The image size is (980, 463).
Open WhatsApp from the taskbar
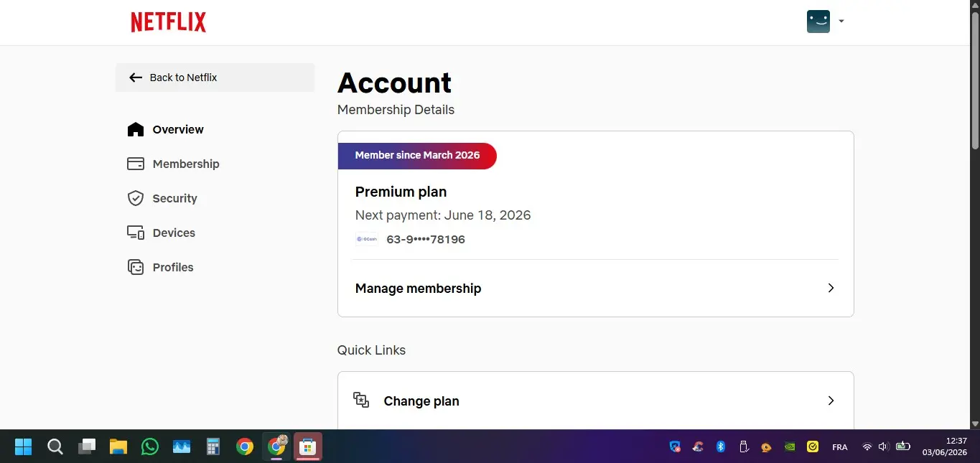(150, 446)
